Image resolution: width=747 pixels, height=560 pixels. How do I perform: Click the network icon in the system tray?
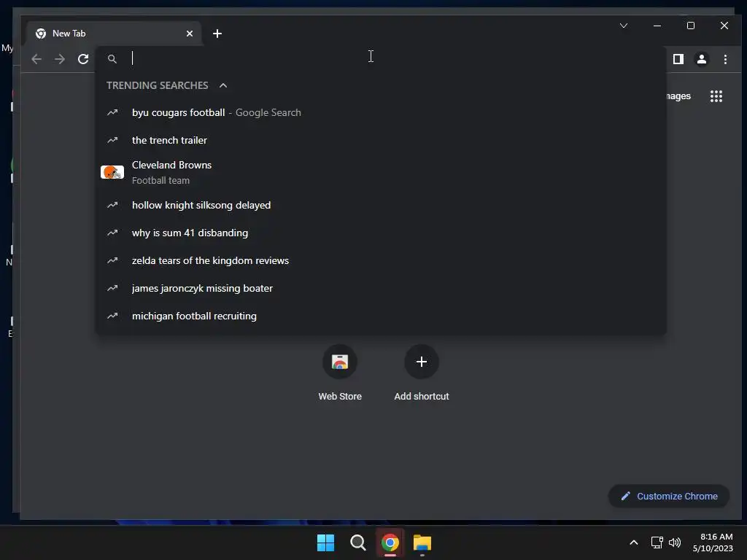[657, 542]
